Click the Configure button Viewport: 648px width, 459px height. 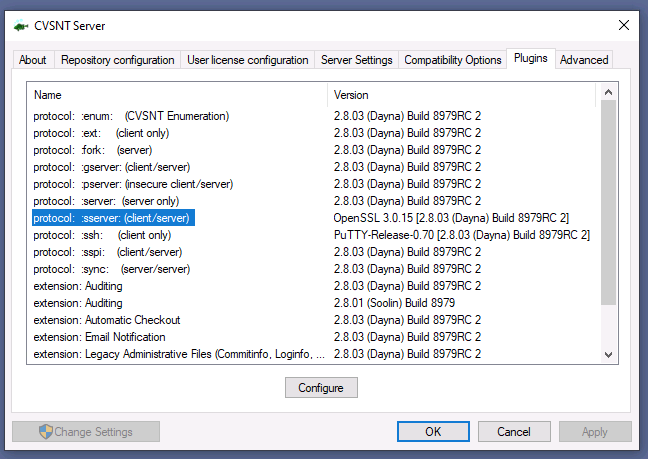pyautogui.click(x=321, y=388)
